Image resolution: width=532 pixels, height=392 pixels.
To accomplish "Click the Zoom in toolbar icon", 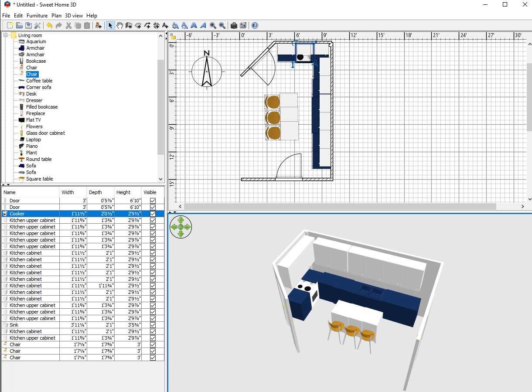I will [x=214, y=25].
